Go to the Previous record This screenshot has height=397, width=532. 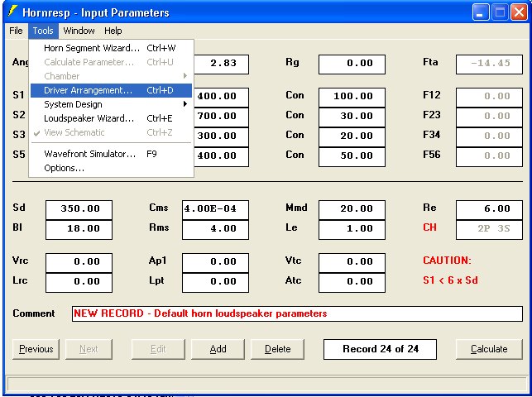[x=36, y=349]
